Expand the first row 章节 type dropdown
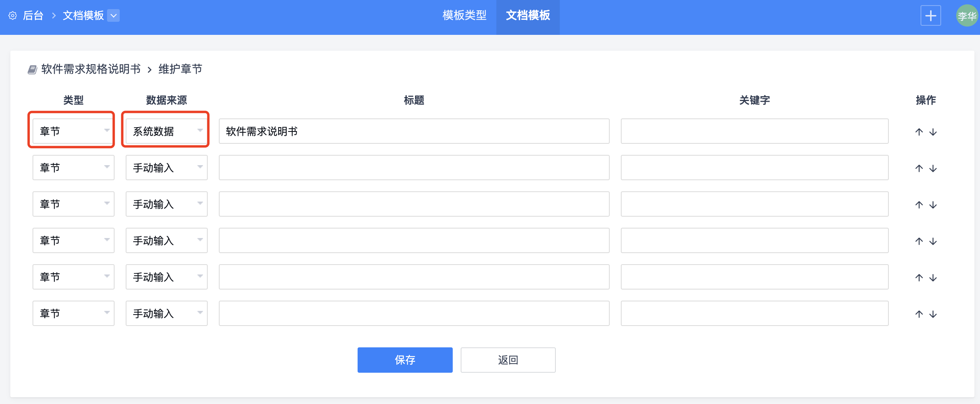This screenshot has width=980, height=404. (73, 131)
